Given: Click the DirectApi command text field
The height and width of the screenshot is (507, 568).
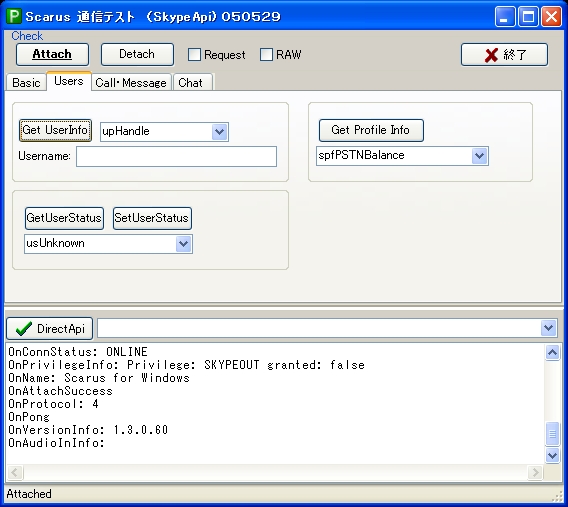Looking at the screenshot, I should tap(319, 328).
